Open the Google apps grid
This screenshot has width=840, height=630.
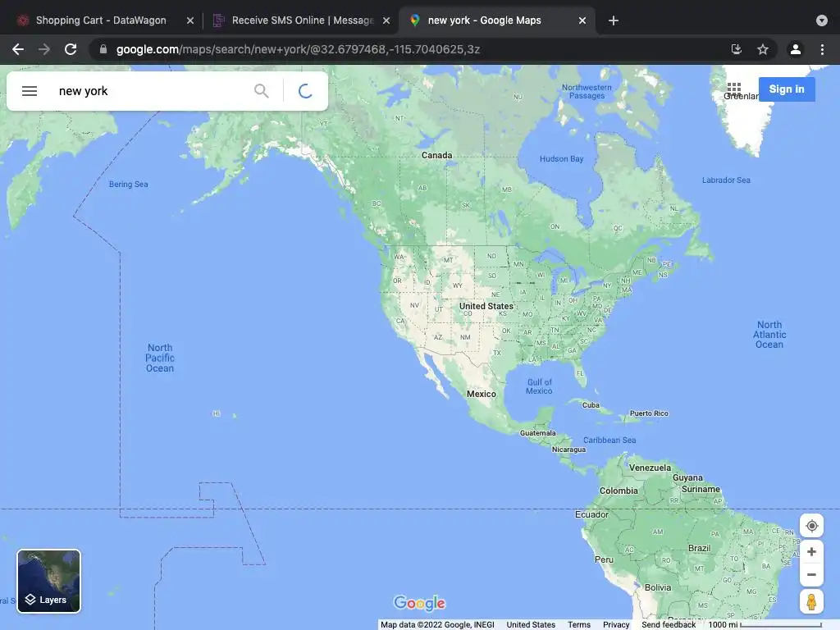(734, 89)
